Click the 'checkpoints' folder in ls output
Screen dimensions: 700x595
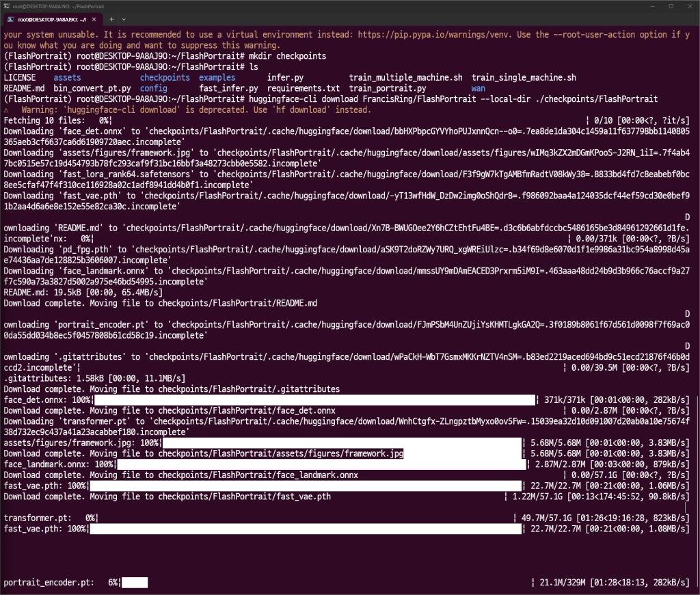tap(165, 78)
